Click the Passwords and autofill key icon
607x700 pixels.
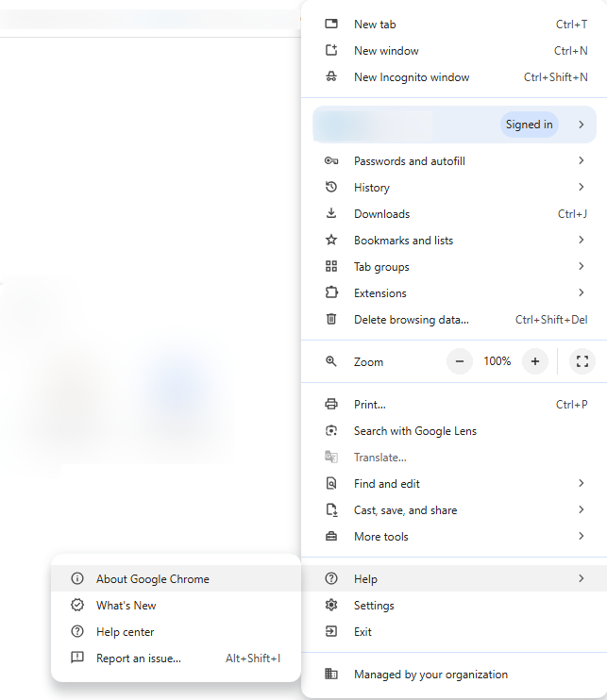tap(331, 161)
